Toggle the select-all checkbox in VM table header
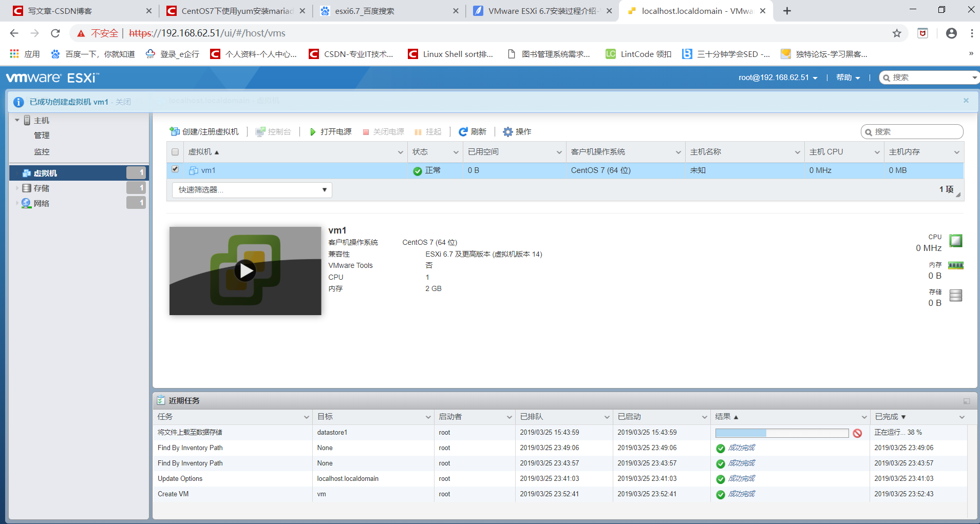The width and height of the screenshot is (980, 524). tap(175, 152)
